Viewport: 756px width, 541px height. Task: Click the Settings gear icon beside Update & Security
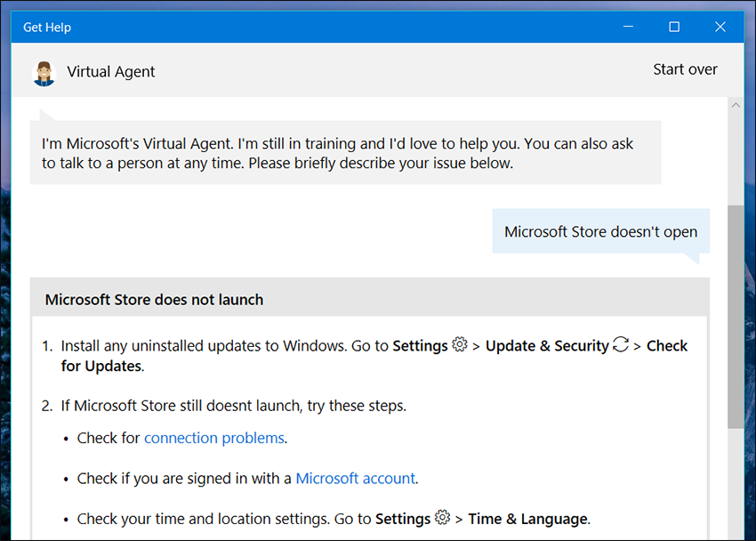click(x=460, y=344)
